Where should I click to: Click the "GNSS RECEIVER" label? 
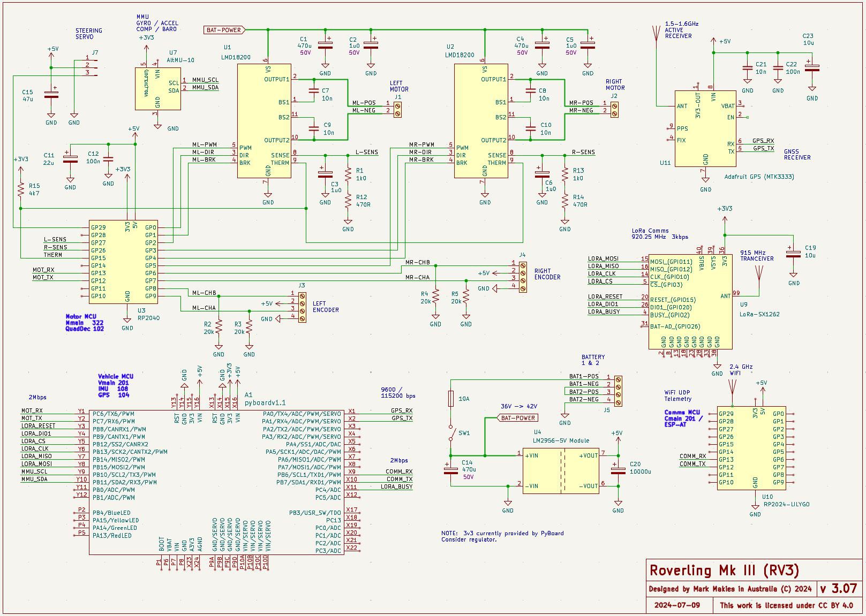pos(797,154)
